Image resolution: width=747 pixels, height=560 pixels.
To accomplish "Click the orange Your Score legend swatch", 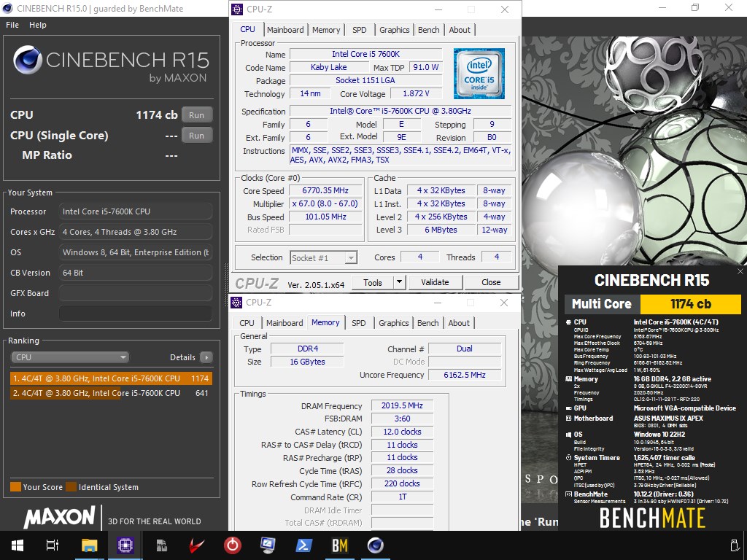I will click(x=15, y=486).
